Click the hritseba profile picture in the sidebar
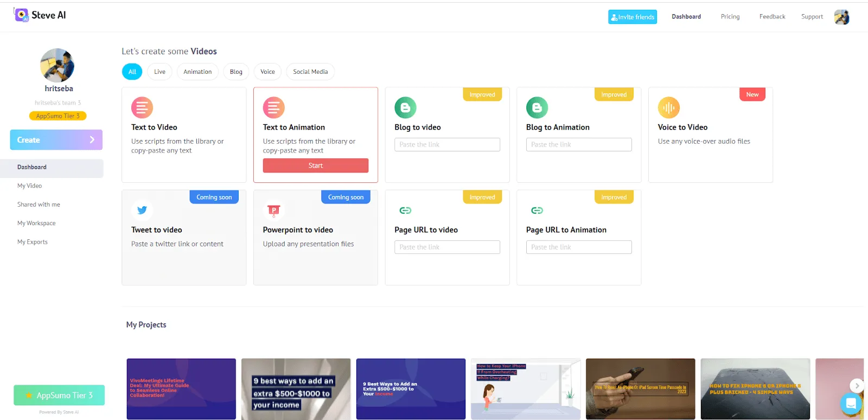Viewport: 868px width, 420px height. point(57,65)
